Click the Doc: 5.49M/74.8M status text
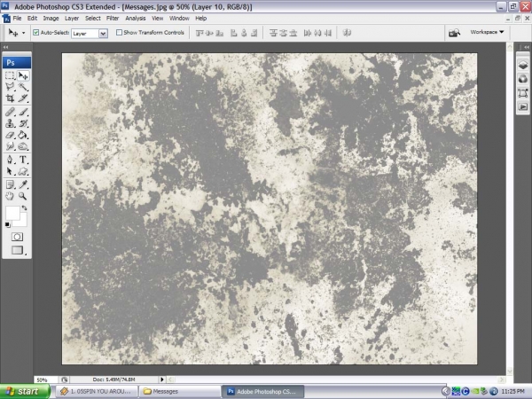 pyautogui.click(x=114, y=379)
